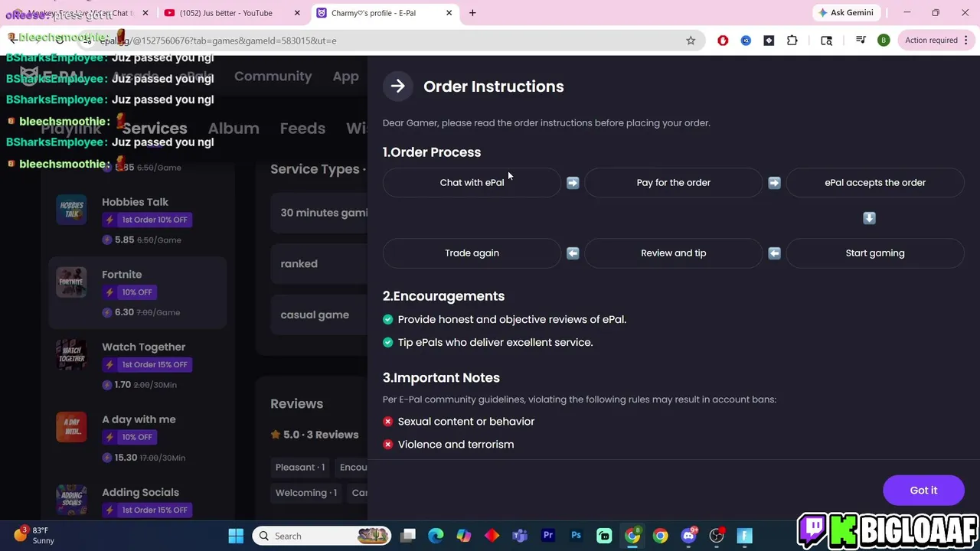Viewport: 980px width, 551px height.
Task: Click the Action required chip
Action: coord(931,41)
